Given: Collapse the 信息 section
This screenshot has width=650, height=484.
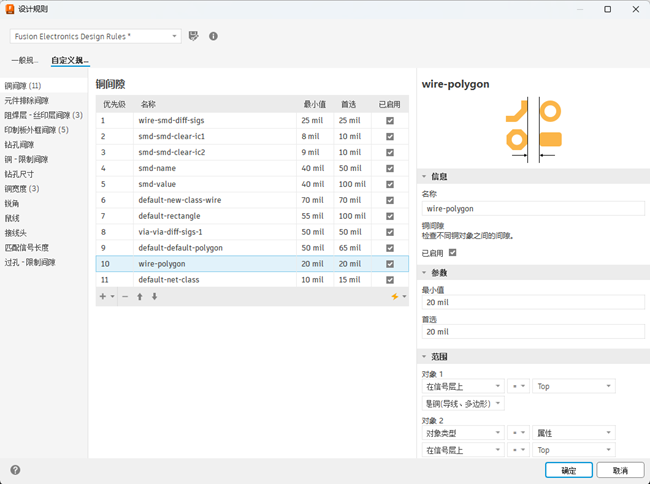Looking at the screenshot, I should click(424, 177).
